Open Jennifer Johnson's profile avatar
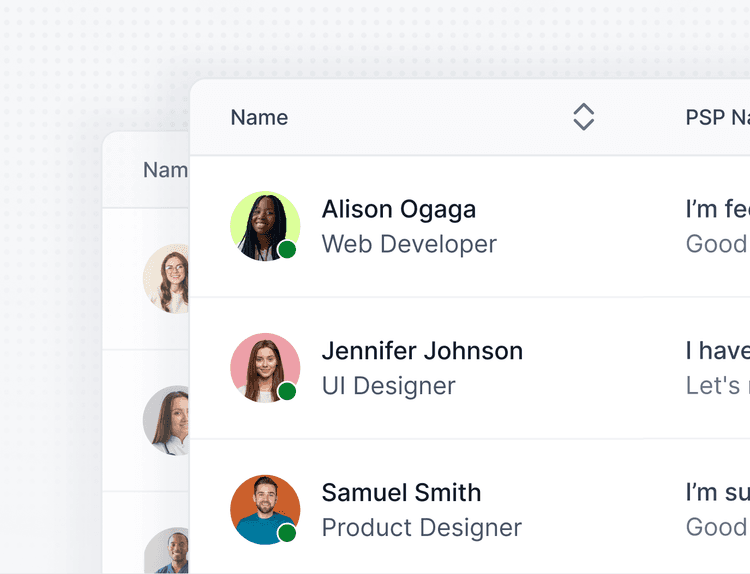The image size is (750, 574). pyautogui.click(x=264, y=368)
